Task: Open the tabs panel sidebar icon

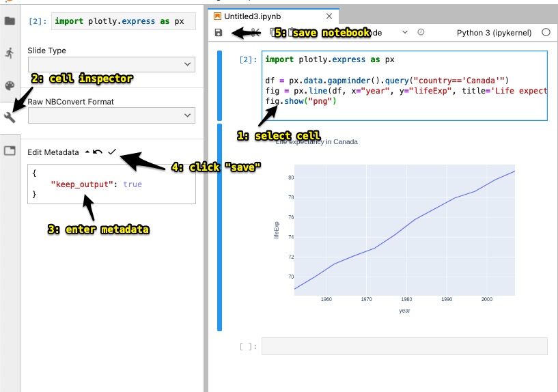Action: coord(10,150)
